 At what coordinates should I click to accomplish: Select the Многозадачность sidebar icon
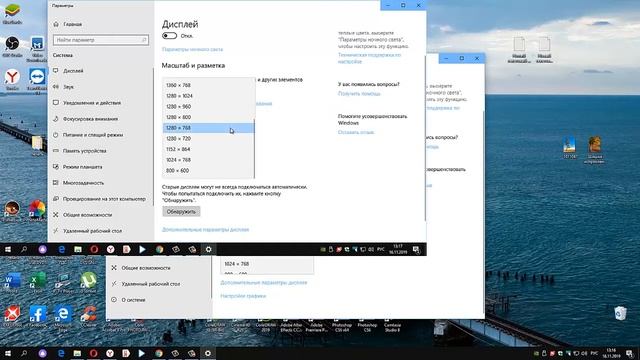(56, 182)
